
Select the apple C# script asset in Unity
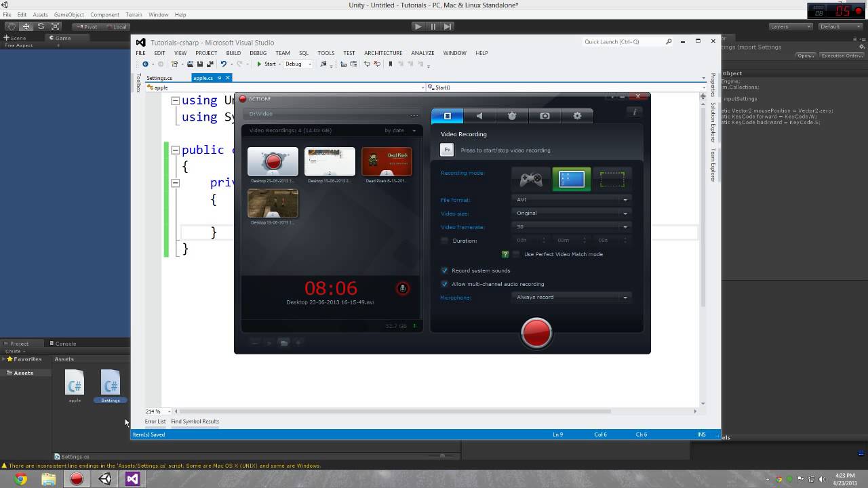point(75,386)
